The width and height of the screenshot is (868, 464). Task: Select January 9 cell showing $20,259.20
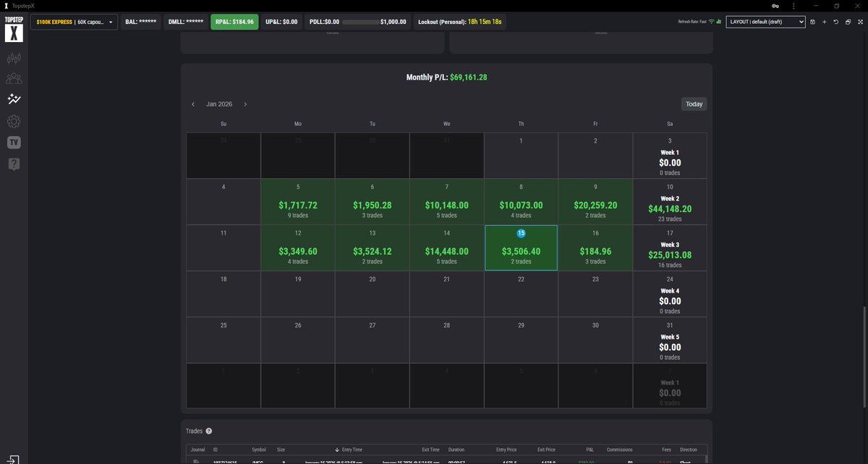point(595,202)
